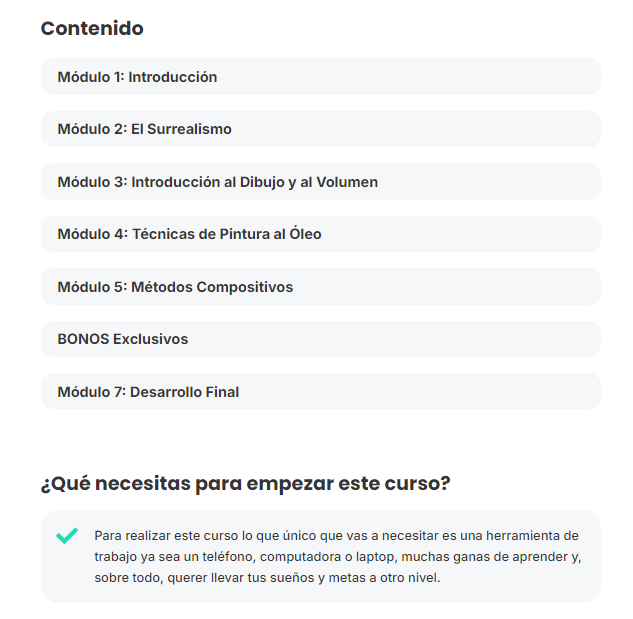Click the green checkmark icon
Screen dimensions: 633x619
[67, 536]
